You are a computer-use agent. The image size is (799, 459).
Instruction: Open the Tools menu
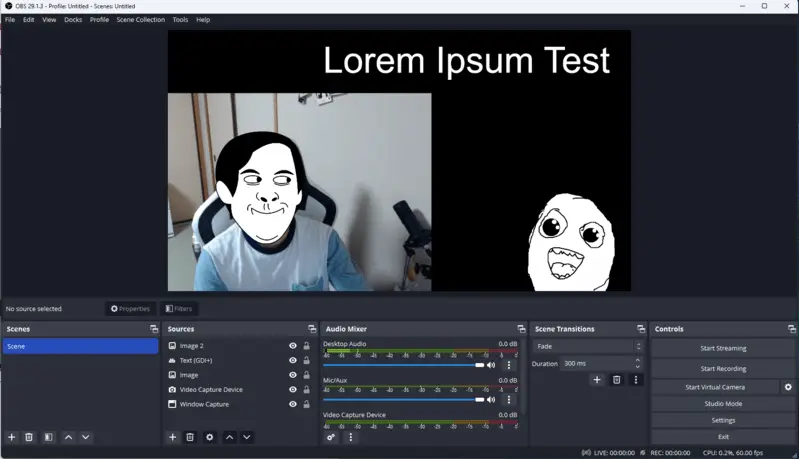[180, 20]
